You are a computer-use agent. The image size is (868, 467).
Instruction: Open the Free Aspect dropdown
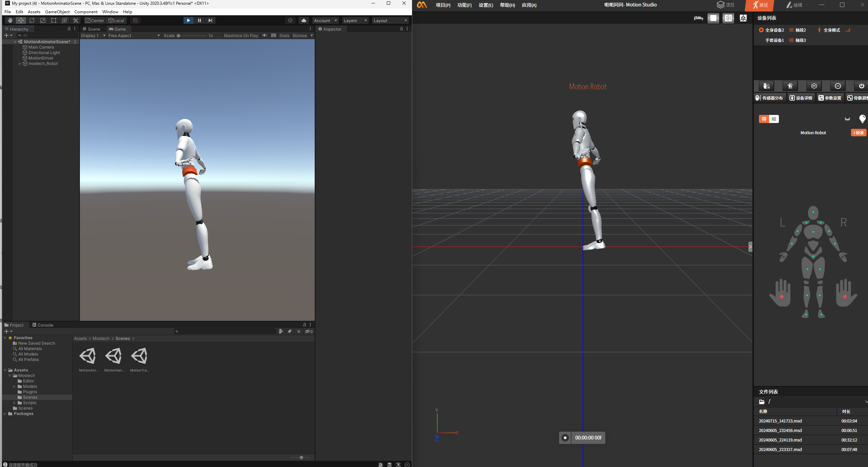pos(134,36)
